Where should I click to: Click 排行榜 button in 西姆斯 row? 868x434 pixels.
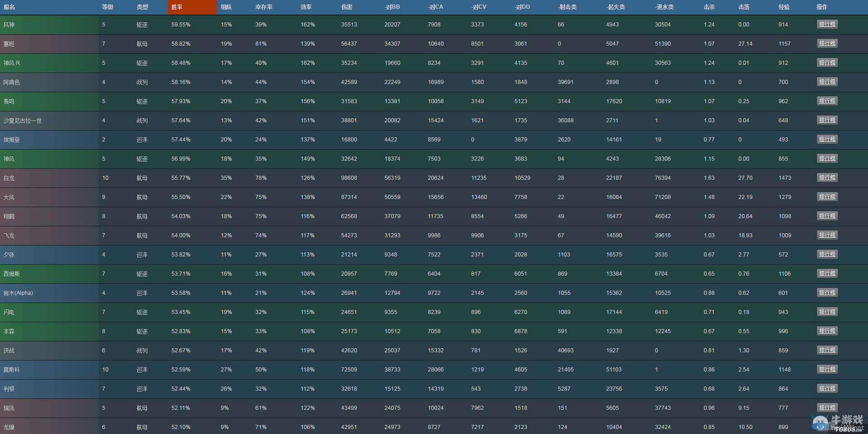click(827, 273)
